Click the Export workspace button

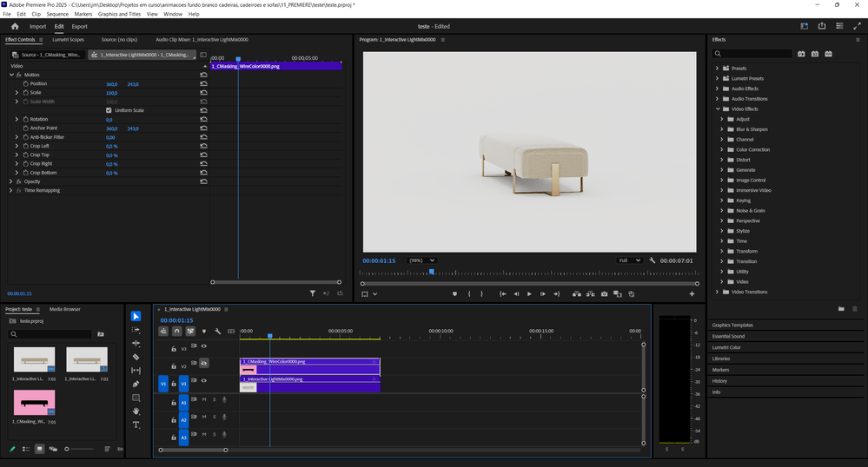(x=79, y=27)
